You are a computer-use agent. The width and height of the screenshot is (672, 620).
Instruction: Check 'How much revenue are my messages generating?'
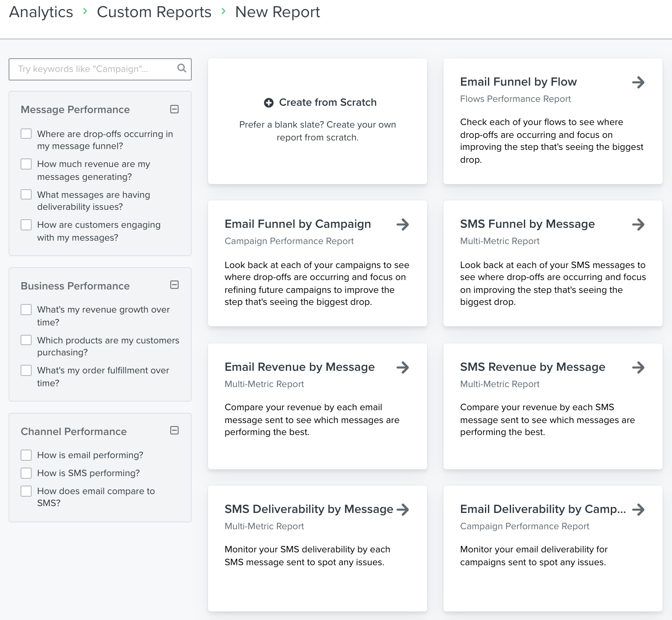coord(26,164)
